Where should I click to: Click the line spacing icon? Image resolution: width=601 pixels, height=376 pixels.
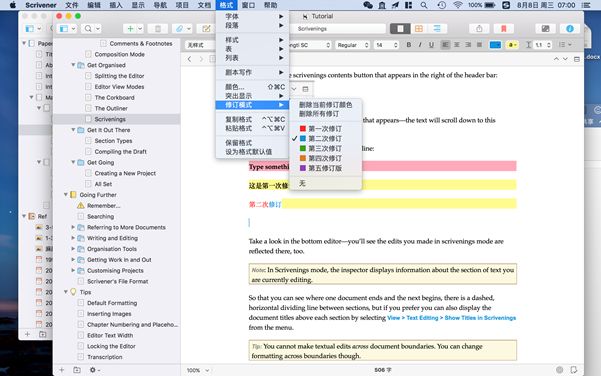coord(529,45)
